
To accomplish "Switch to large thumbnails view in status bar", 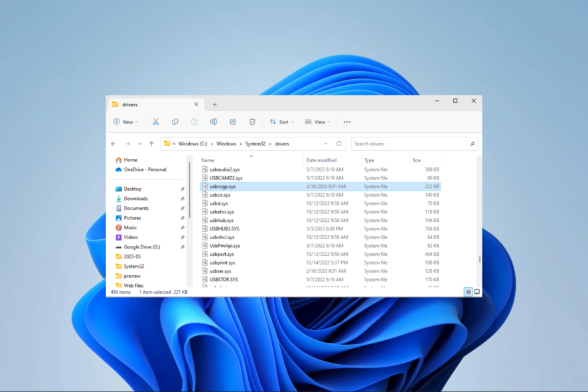I will pyautogui.click(x=477, y=292).
